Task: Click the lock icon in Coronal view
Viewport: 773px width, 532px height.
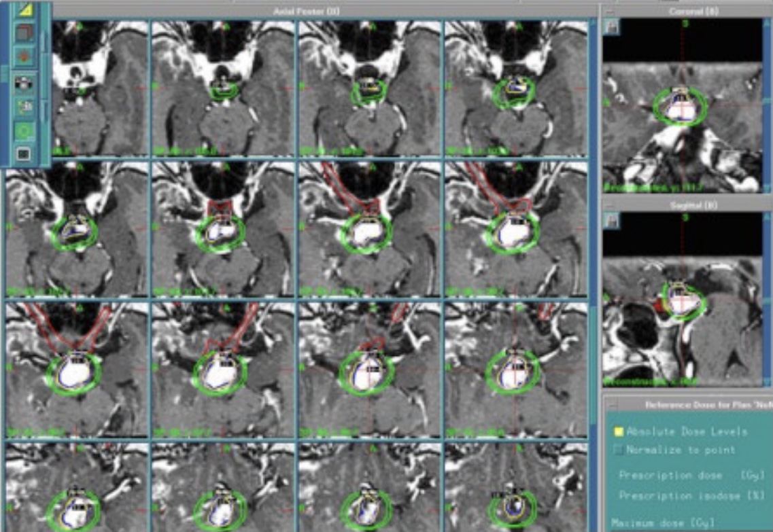Action: tap(611, 27)
